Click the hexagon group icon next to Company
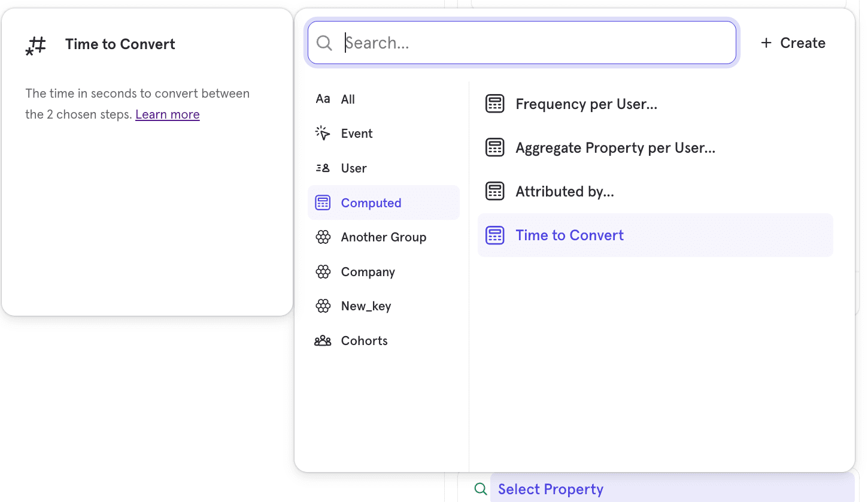The width and height of the screenshot is (868, 502). (323, 272)
